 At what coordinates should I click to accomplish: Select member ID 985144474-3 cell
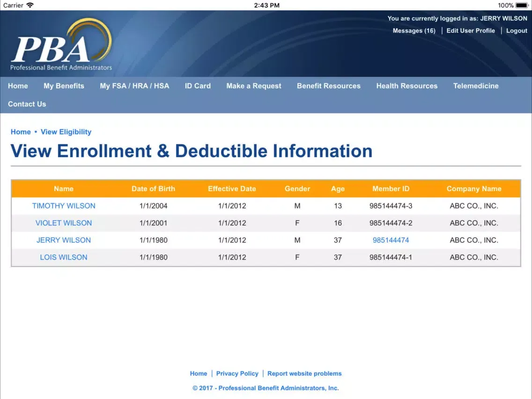coord(391,206)
